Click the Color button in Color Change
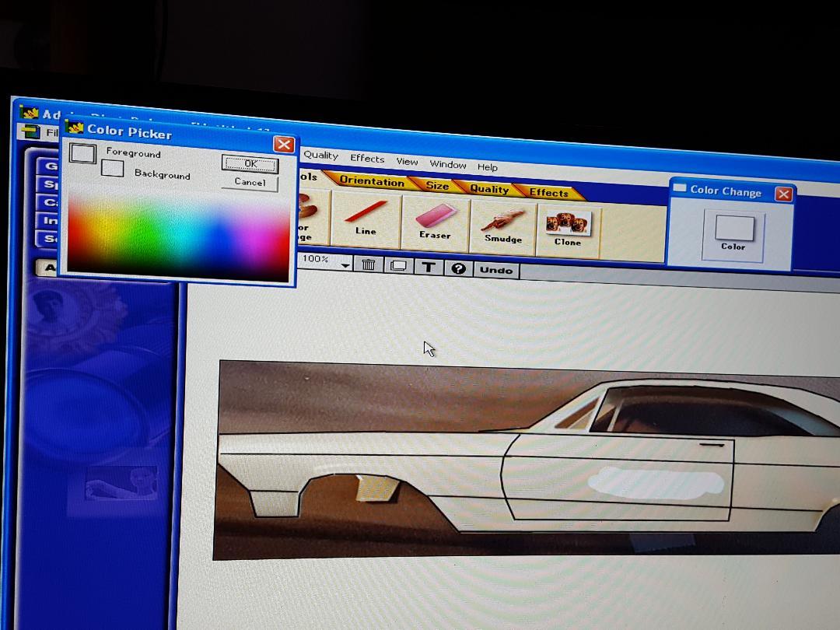Image resolution: width=840 pixels, height=630 pixels. coord(733,235)
